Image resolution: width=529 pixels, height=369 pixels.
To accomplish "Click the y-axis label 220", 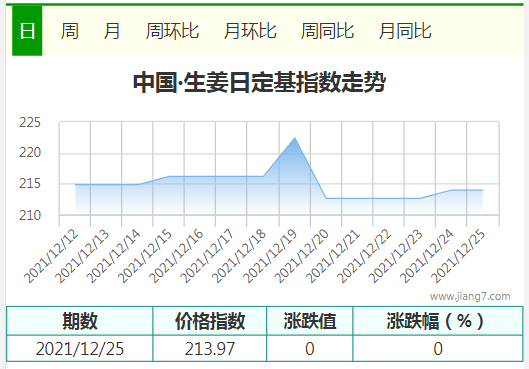I will click(30, 153).
